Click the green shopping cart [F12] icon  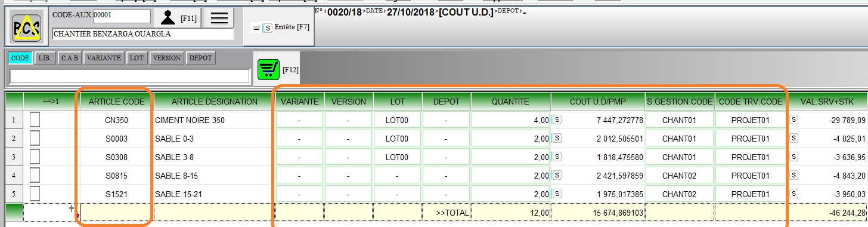tap(268, 70)
